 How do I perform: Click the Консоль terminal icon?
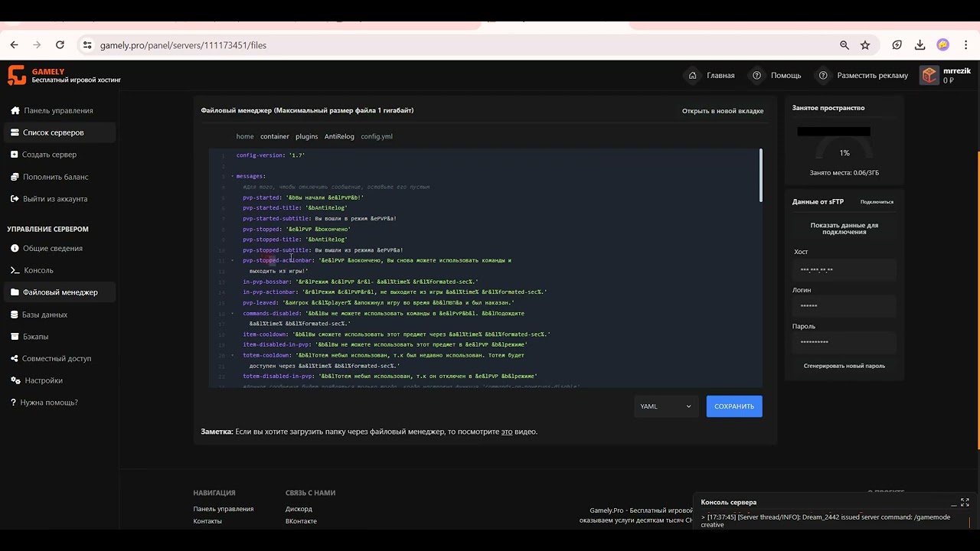(x=15, y=270)
